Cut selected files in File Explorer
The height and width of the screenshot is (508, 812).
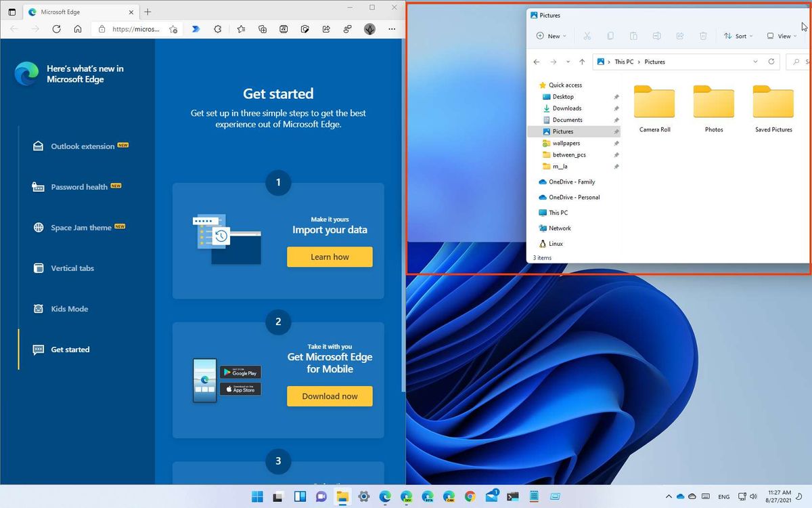tap(587, 36)
